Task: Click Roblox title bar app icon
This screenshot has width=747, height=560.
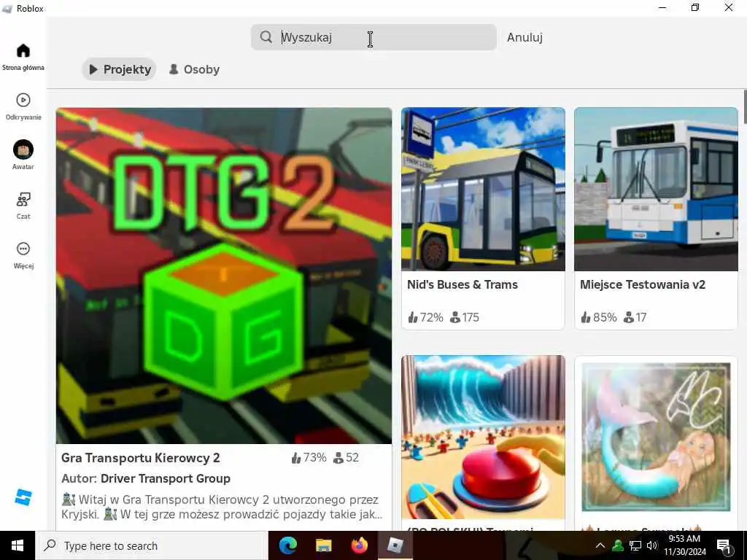Action: click(x=7, y=9)
